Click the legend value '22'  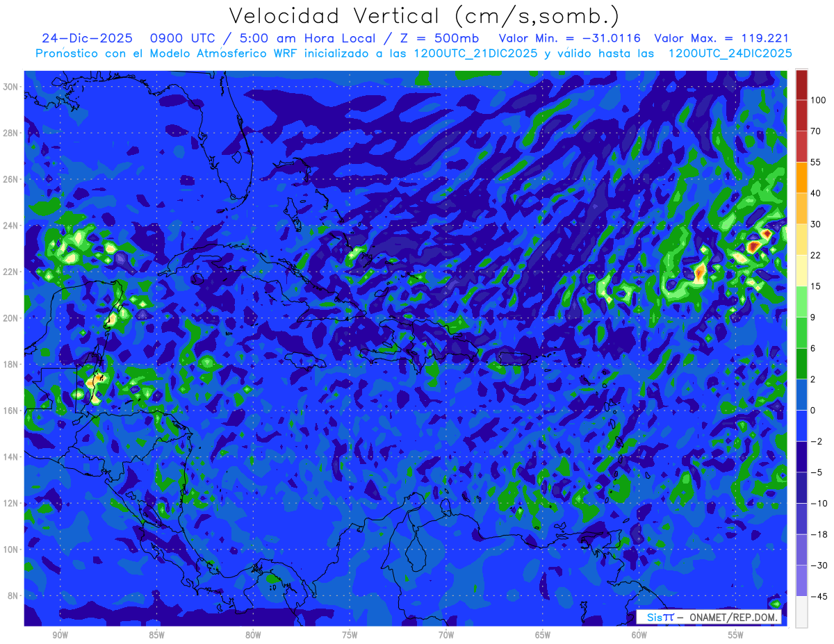coord(816,255)
